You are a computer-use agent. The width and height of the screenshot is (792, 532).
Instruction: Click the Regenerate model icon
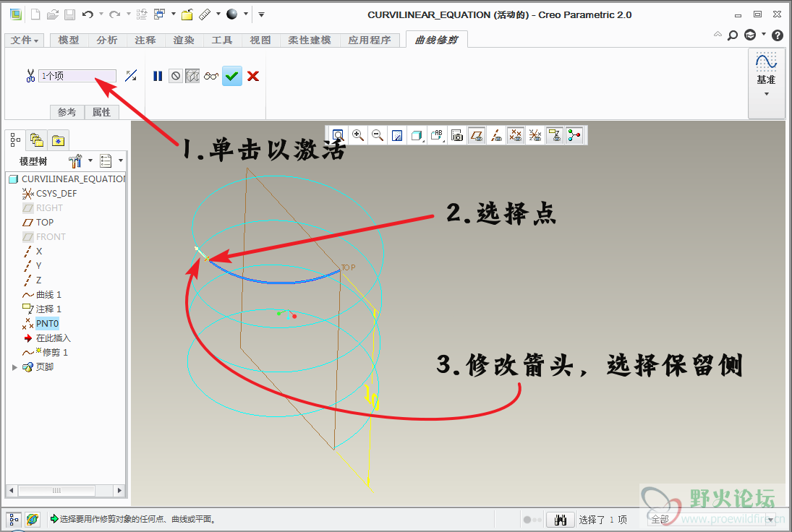142,14
